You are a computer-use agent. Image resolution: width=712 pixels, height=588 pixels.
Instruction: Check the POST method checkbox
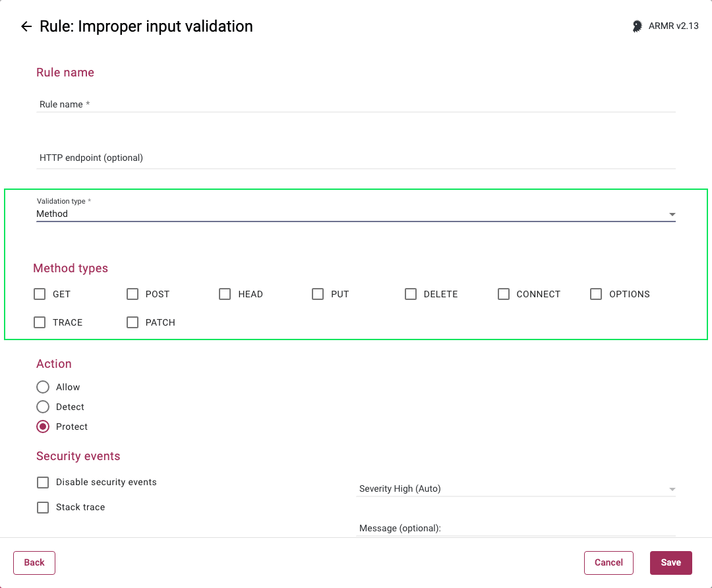(x=132, y=294)
